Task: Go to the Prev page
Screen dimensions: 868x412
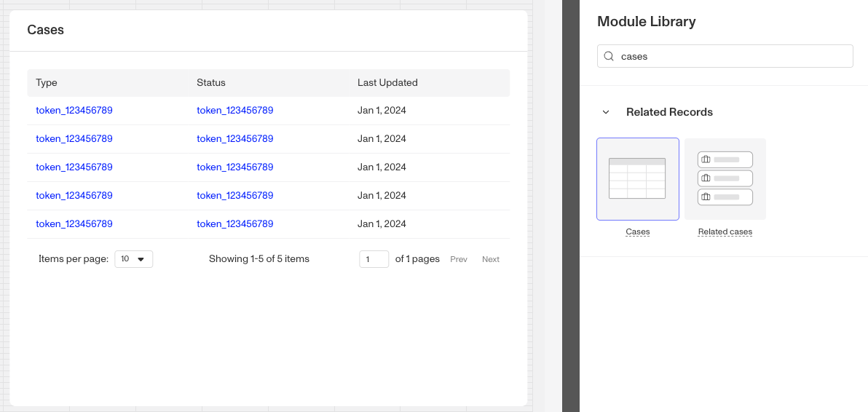Action: 459,259
